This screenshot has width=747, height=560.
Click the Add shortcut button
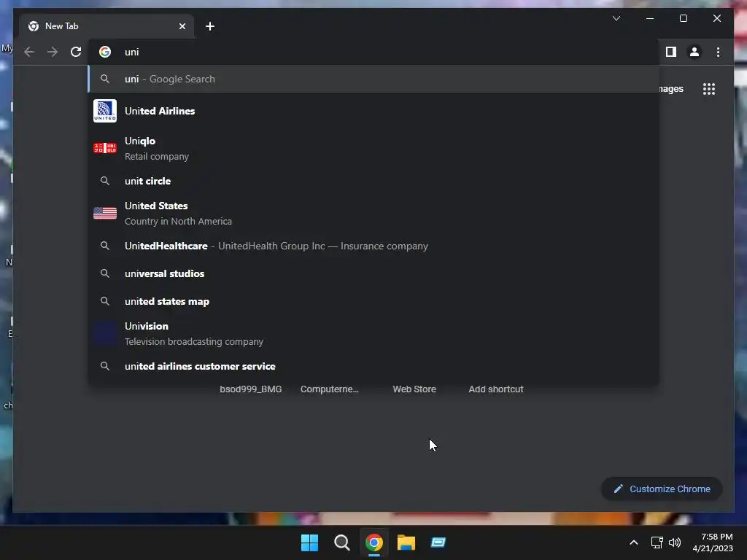495,389
